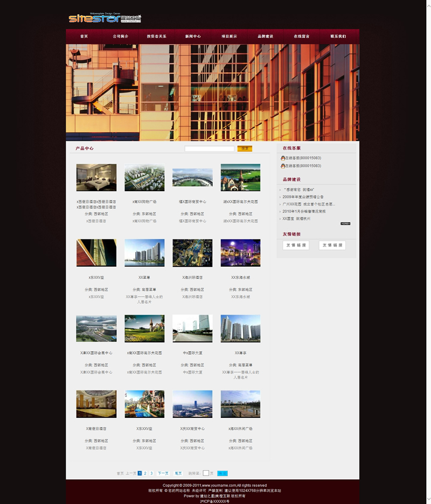431x504 pixels.
Task: Click the first 友情链接 button
Action: [296, 246]
